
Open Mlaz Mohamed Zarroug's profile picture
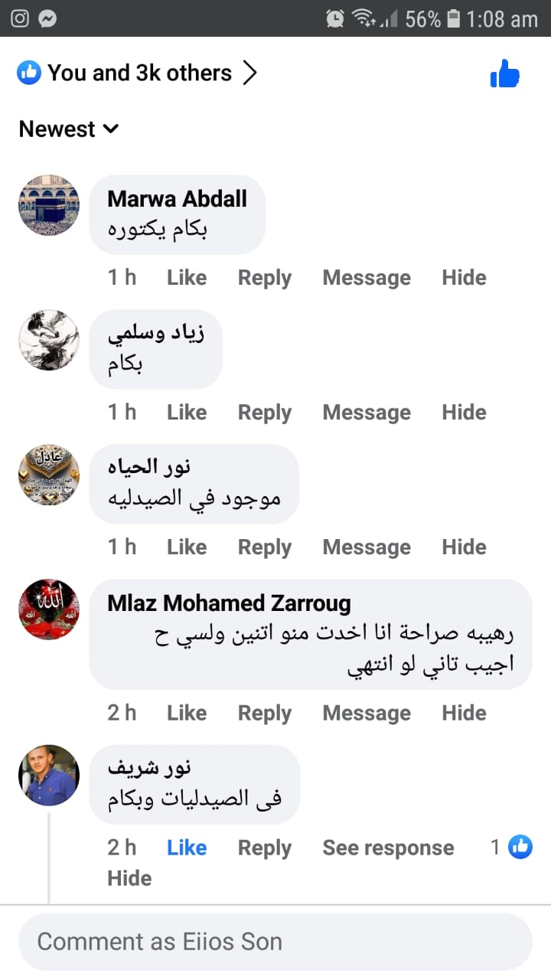coord(49,609)
